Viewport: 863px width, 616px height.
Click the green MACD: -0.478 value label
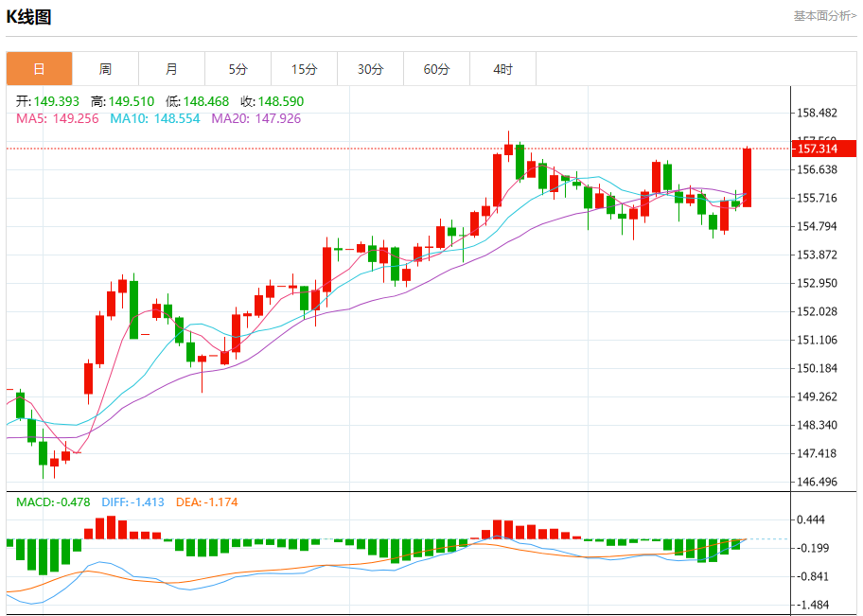(53, 502)
